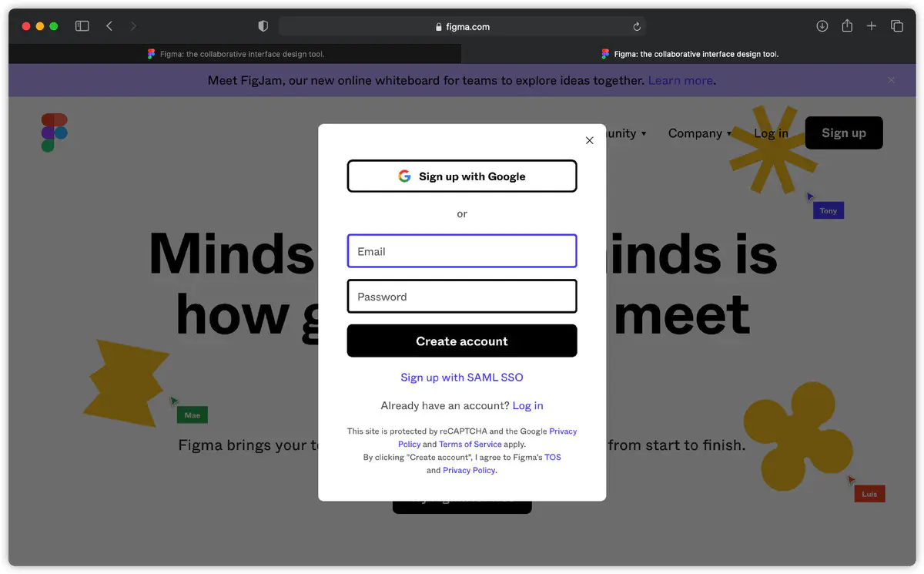Follow the dialog's Log in link
This screenshot has height=574, width=924.
528,405
